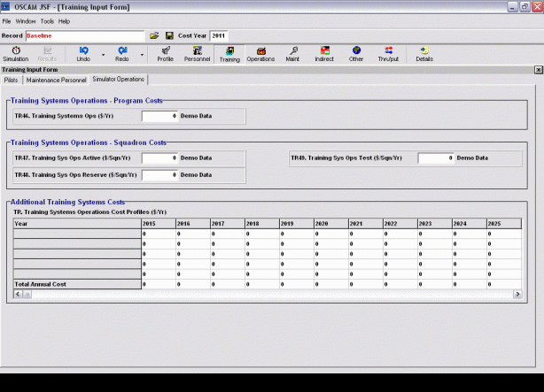The height and width of the screenshot is (392, 544).
Task: Click the Year header cell
Action: tap(77, 224)
